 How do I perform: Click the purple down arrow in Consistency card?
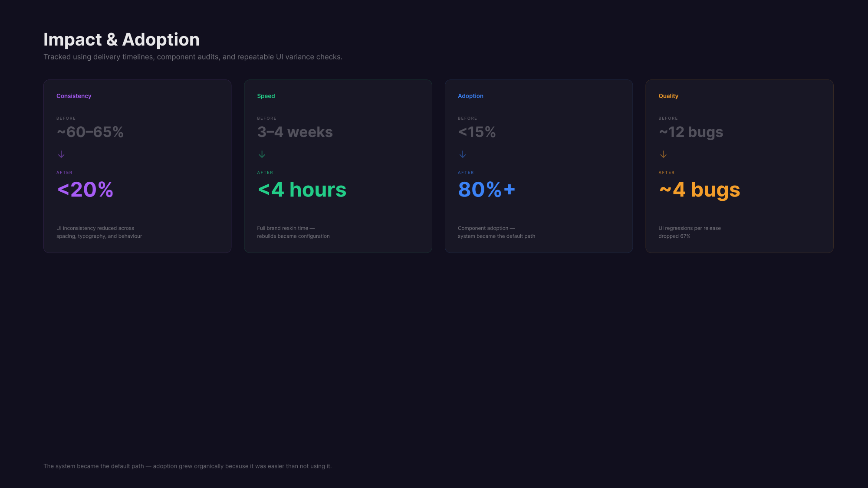click(61, 154)
